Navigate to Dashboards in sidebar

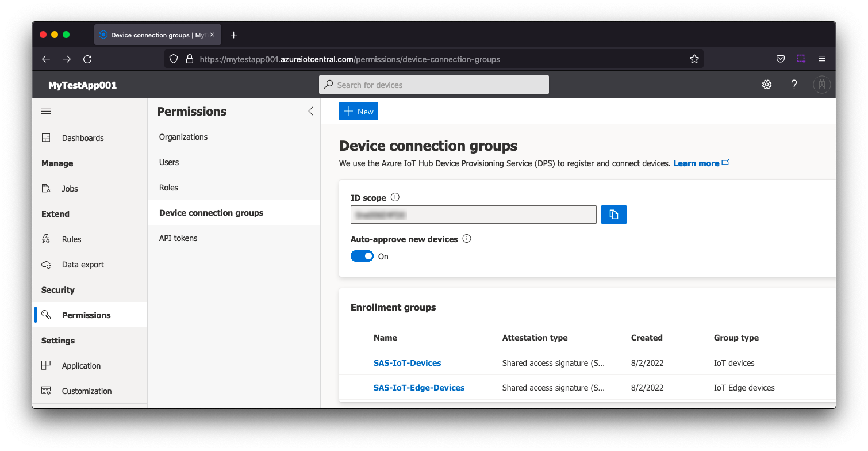[x=83, y=138]
